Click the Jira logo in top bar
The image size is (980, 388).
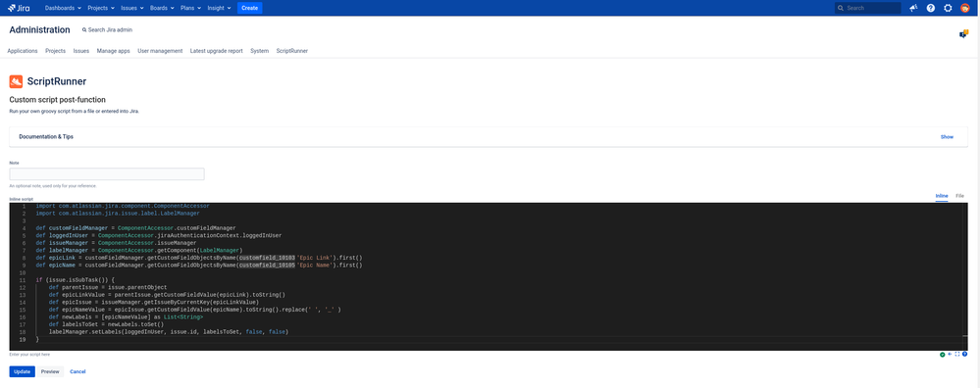19,8
